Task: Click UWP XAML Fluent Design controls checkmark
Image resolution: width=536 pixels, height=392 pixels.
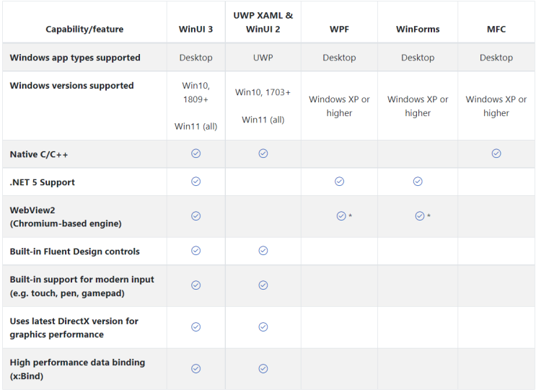Action: pyautogui.click(x=263, y=251)
